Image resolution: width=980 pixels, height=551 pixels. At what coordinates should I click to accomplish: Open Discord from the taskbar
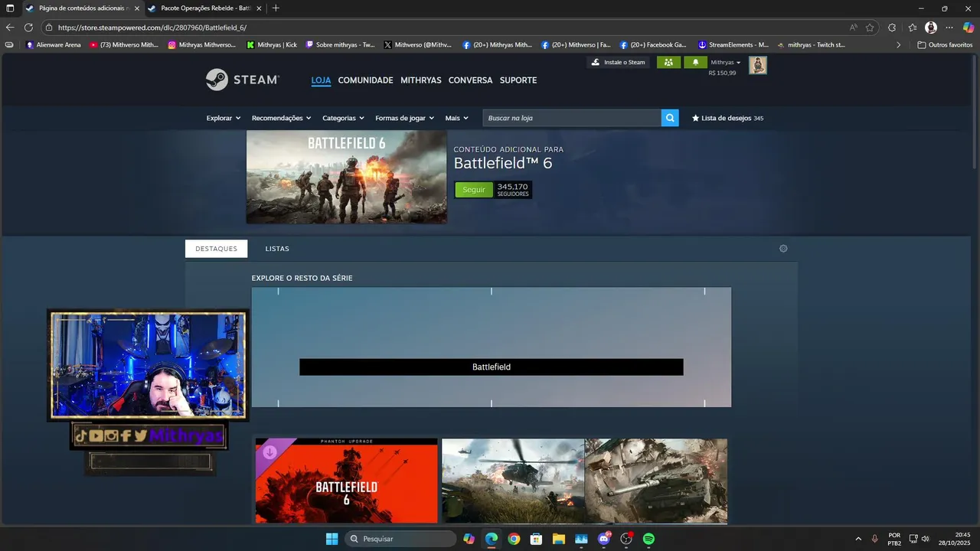[x=604, y=539]
